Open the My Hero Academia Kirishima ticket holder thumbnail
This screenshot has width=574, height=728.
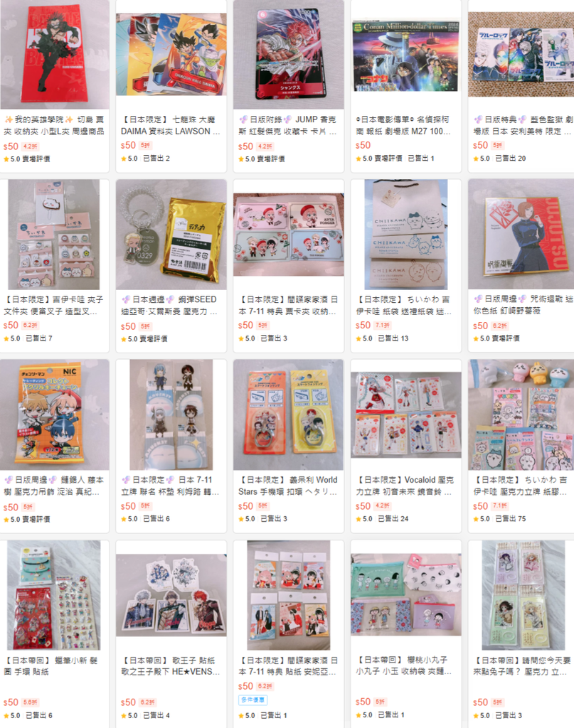pos(55,54)
